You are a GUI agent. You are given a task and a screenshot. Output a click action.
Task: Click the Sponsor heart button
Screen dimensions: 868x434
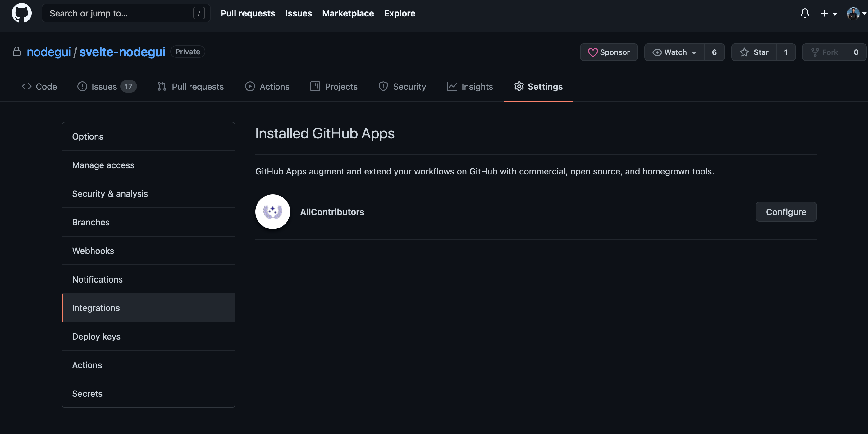click(x=609, y=52)
